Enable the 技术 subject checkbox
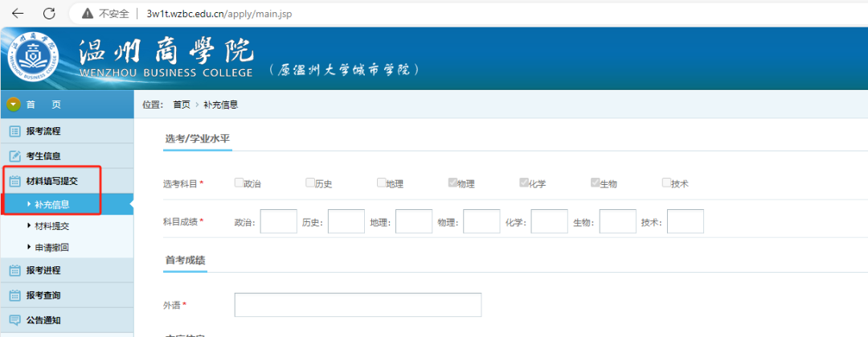The height and width of the screenshot is (337, 868). pos(666,183)
